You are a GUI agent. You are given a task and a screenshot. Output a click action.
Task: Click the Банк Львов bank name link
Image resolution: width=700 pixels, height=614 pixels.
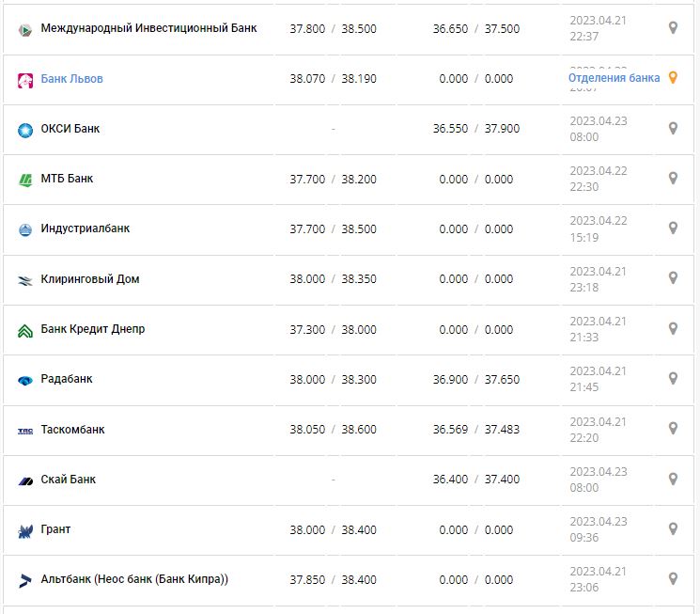[x=71, y=79]
